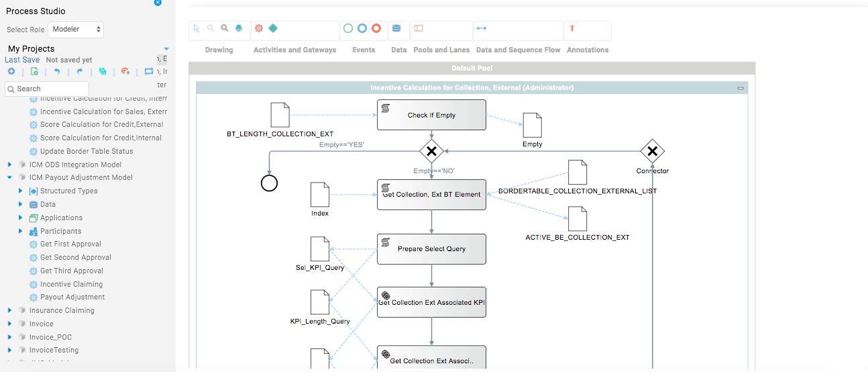The image size is (868, 372).
Task: Open Incentive Claiming process
Action: pyautogui.click(x=71, y=284)
